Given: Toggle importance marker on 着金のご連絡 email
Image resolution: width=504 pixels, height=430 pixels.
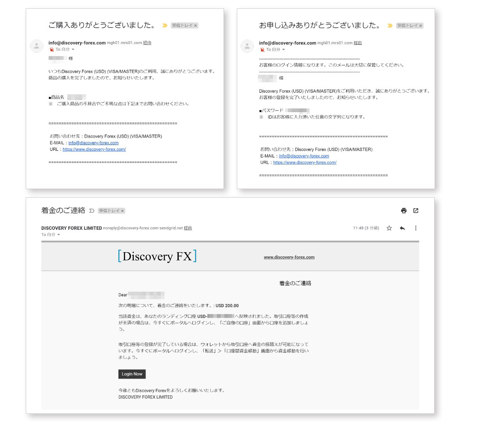Looking at the screenshot, I should pos(92,211).
